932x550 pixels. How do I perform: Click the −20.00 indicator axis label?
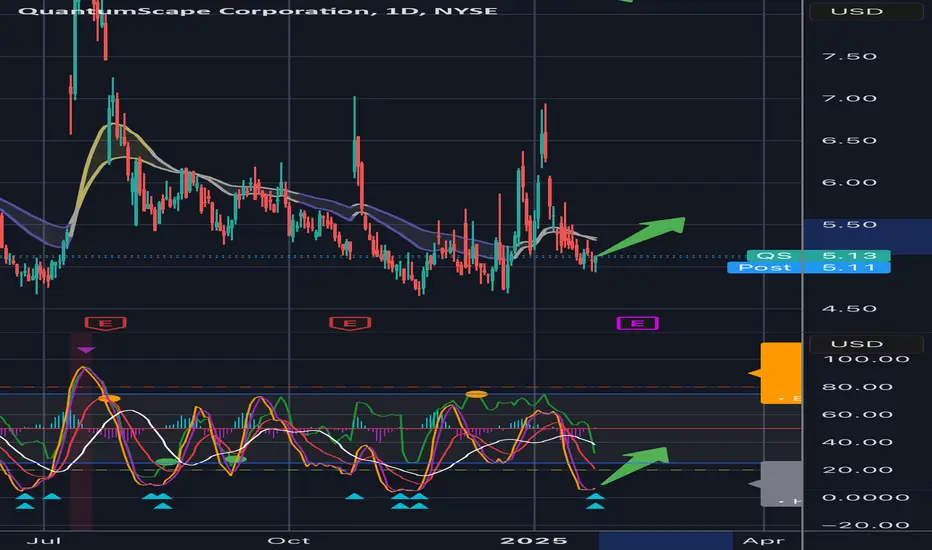tap(865, 525)
